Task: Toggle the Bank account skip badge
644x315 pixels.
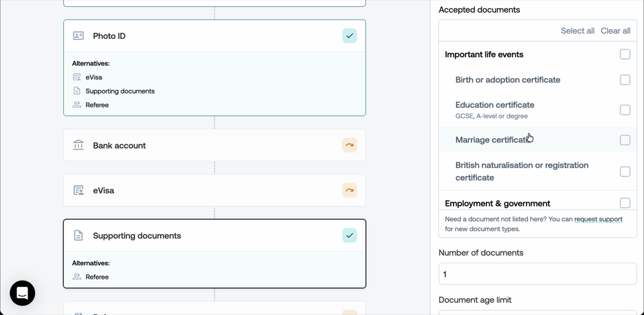Action: point(350,145)
